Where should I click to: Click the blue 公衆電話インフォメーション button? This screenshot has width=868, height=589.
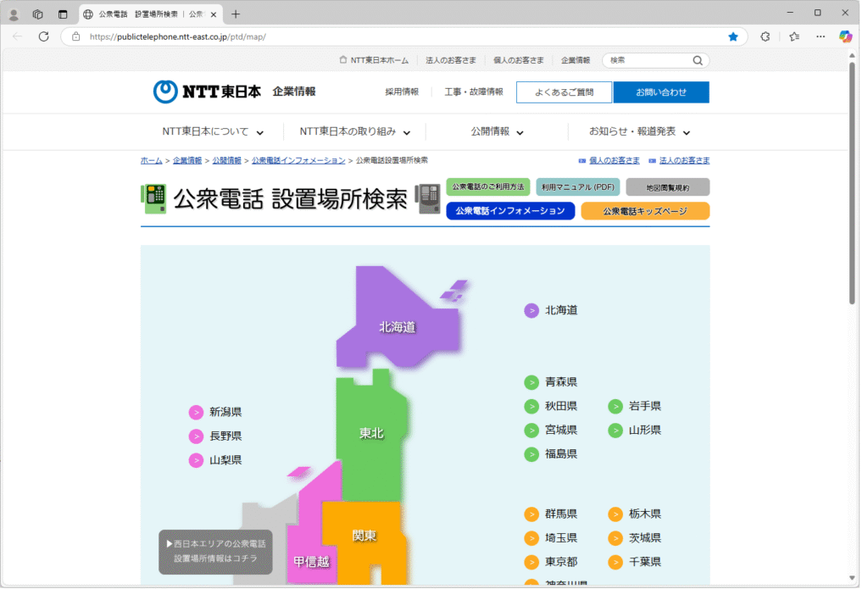point(510,211)
